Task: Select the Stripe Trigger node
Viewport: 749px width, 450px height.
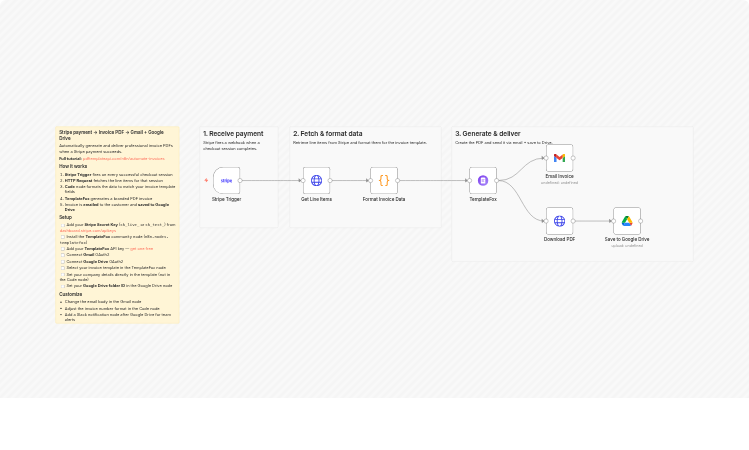Action: coord(226,181)
